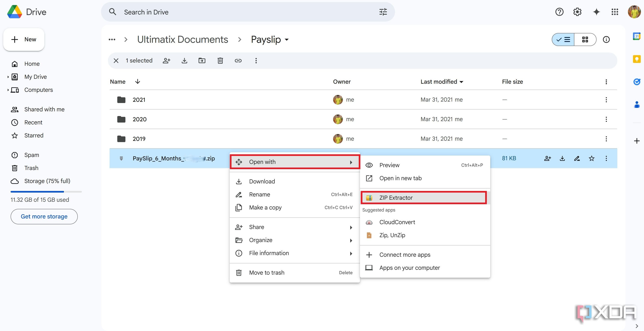
Task: Click move-to-folder icon in toolbar
Action: pos(202,60)
